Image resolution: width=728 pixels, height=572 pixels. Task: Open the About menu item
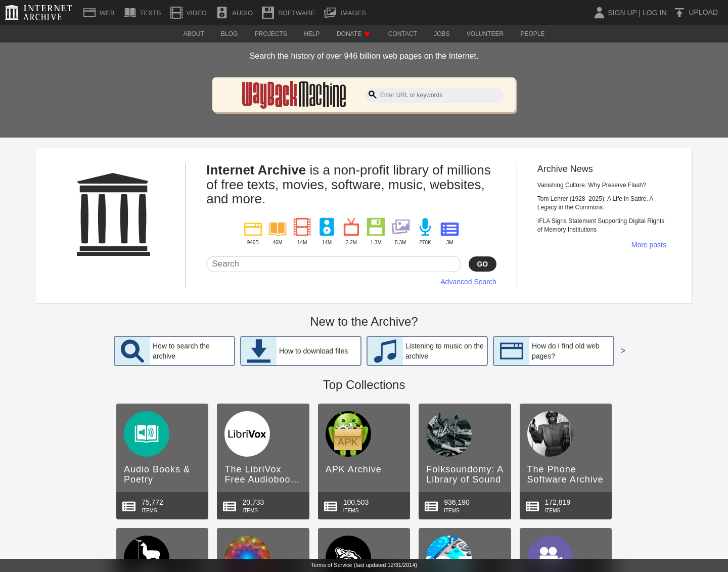coord(194,34)
